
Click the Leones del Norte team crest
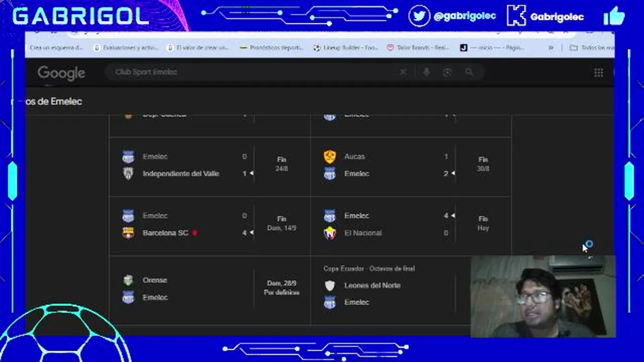pos(330,286)
